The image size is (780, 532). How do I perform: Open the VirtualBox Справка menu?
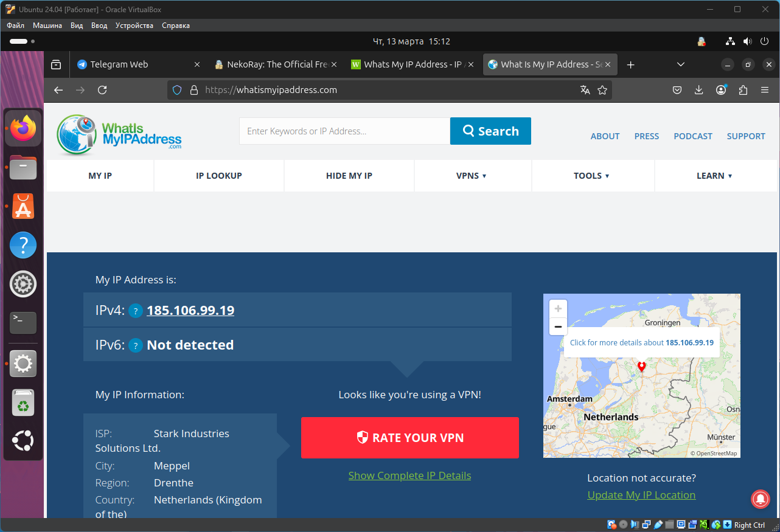pyautogui.click(x=176, y=26)
